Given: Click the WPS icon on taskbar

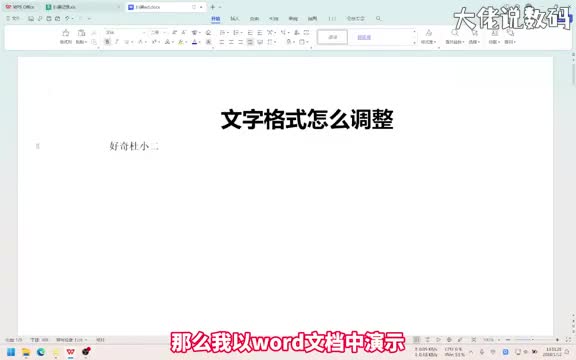Looking at the screenshot, I should pyautogui.click(x=71, y=352).
